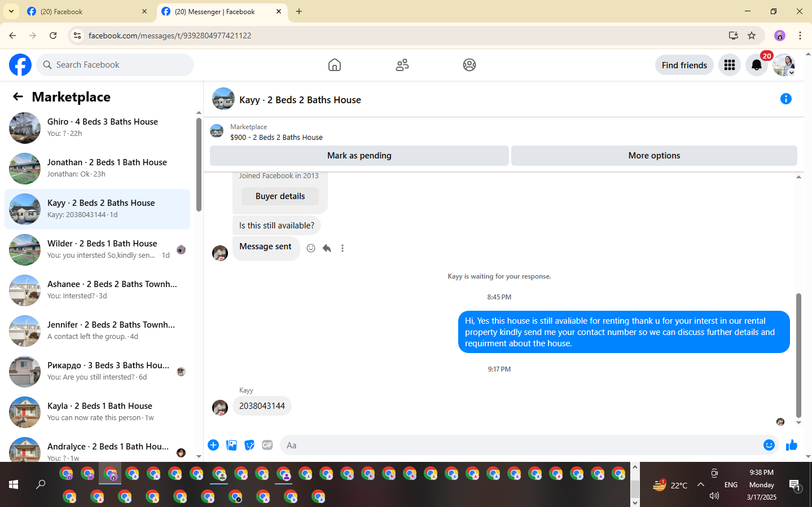
Task: Open more composer actions plus icon
Action: tap(213, 445)
